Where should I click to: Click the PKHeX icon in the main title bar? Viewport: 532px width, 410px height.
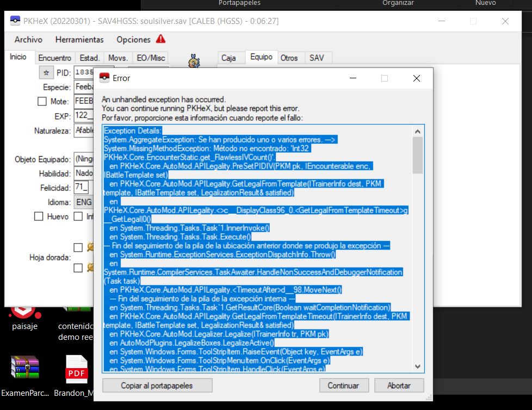16,21
